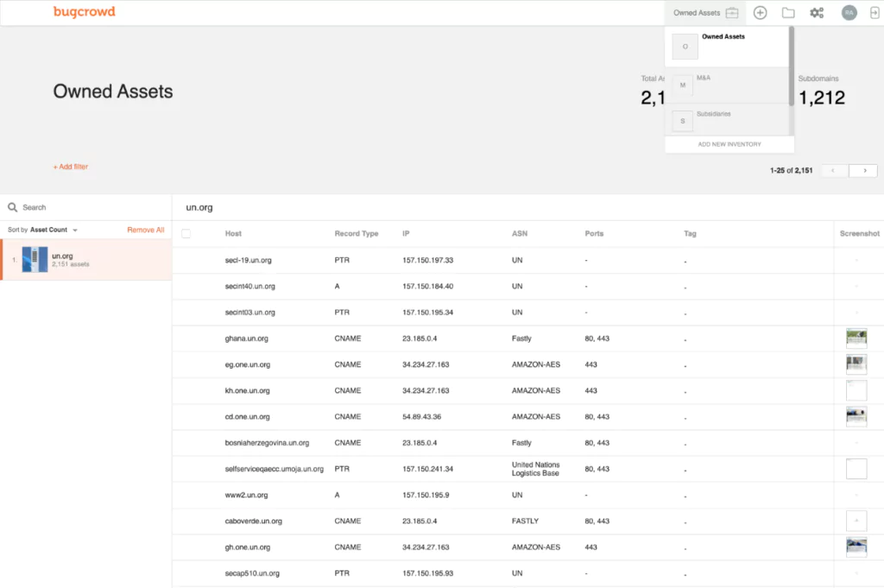Click the search magnifier icon

click(12, 207)
